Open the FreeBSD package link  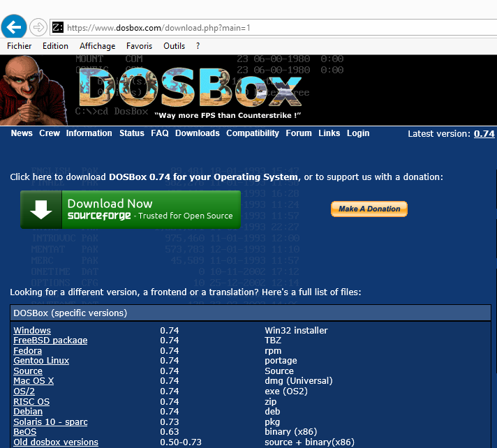point(50,341)
